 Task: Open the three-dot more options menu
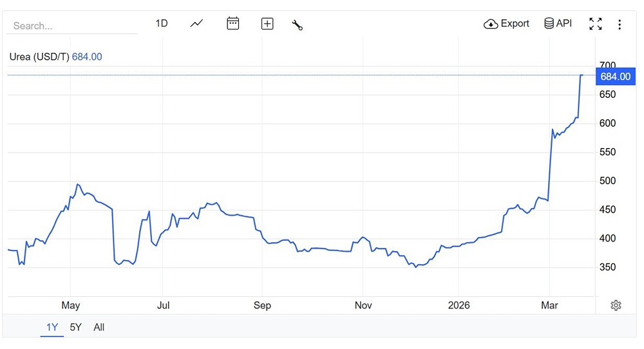tap(620, 24)
